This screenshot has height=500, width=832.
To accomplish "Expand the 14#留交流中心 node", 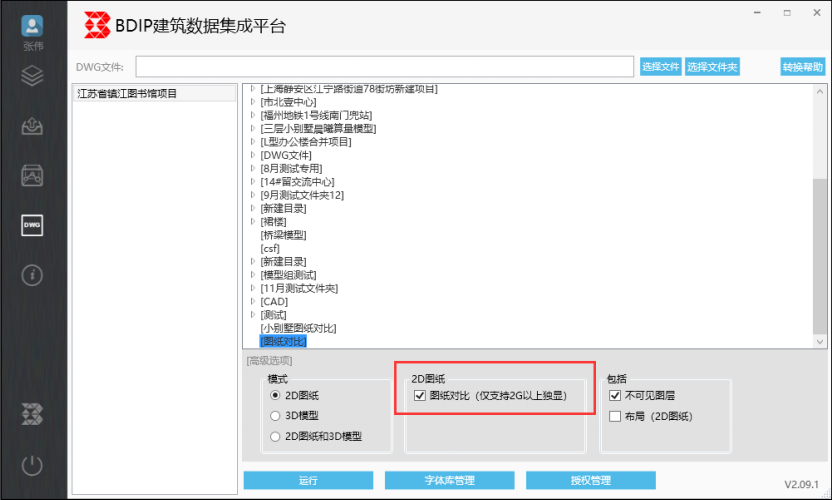I will (x=253, y=181).
